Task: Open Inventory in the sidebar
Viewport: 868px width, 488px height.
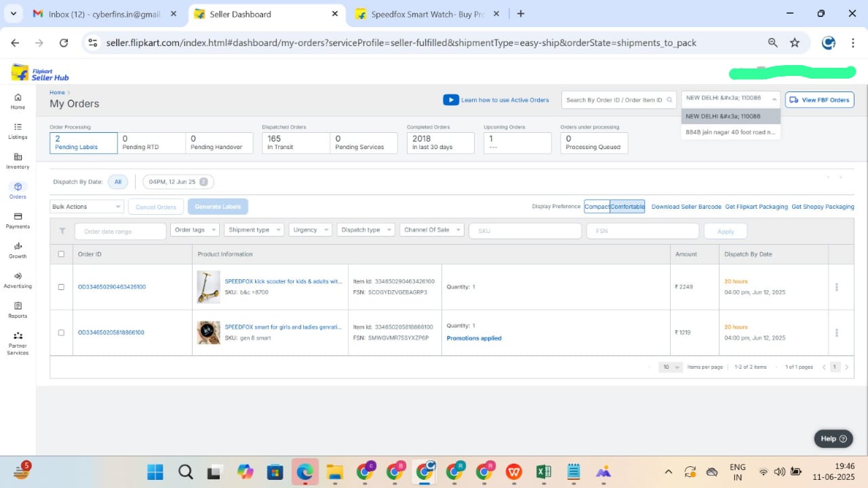Action: coord(18,161)
